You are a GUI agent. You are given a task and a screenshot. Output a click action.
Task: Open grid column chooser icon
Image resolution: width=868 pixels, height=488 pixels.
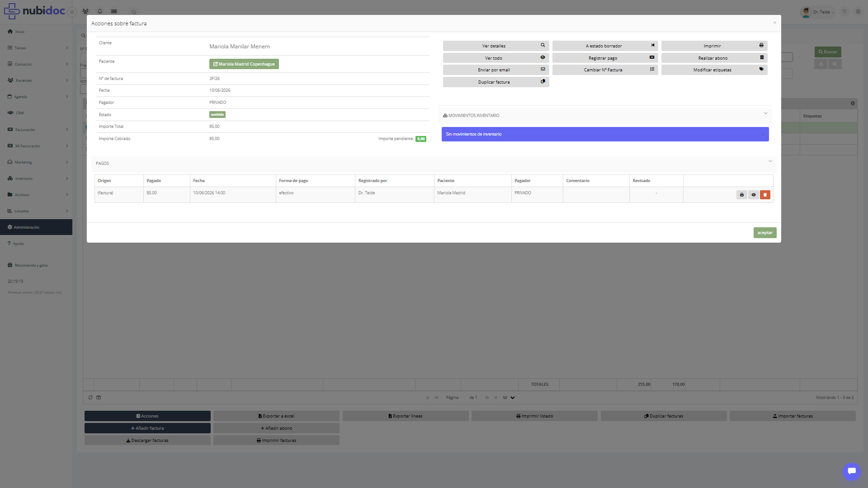pyautogui.click(x=99, y=398)
